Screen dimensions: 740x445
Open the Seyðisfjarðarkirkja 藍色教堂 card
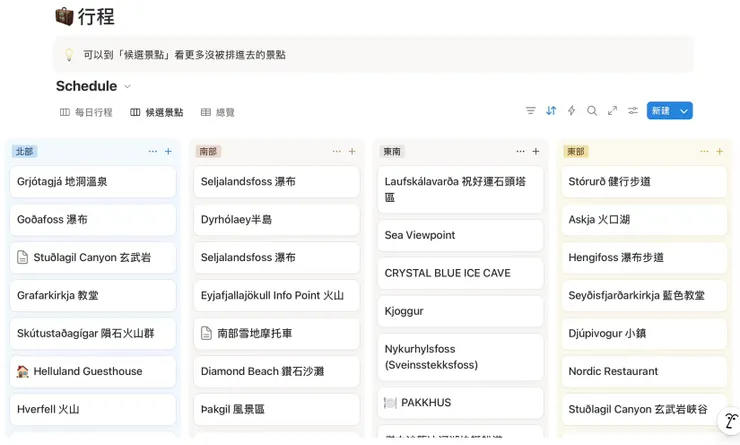pyautogui.click(x=644, y=295)
